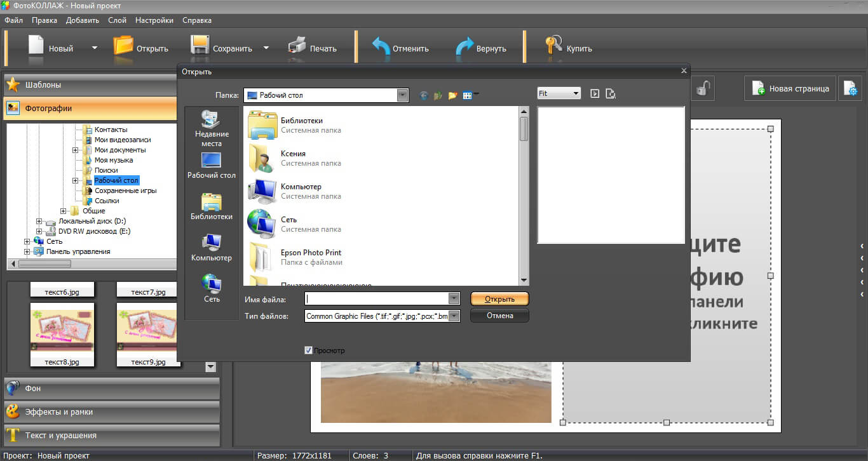The image size is (868, 461).
Task: Select Компьютер in places bar
Action: (x=212, y=248)
